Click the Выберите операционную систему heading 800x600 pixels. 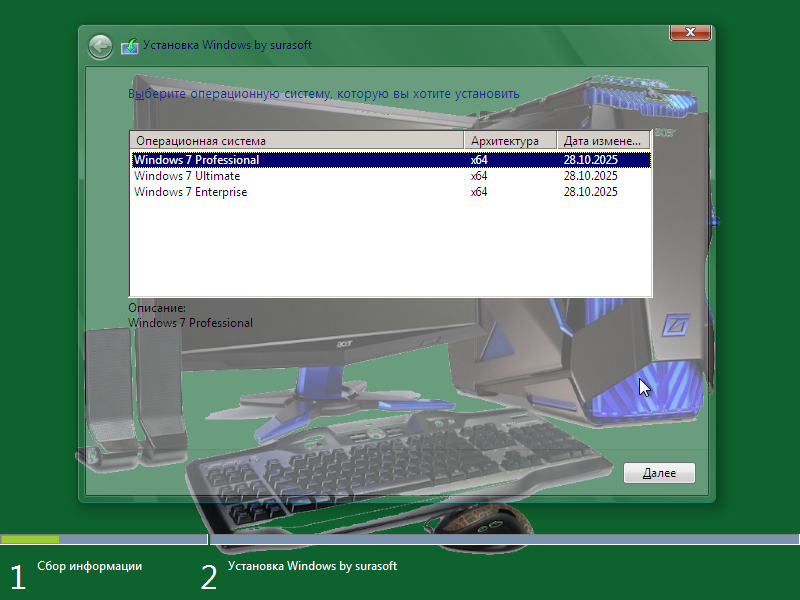[324, 94]
